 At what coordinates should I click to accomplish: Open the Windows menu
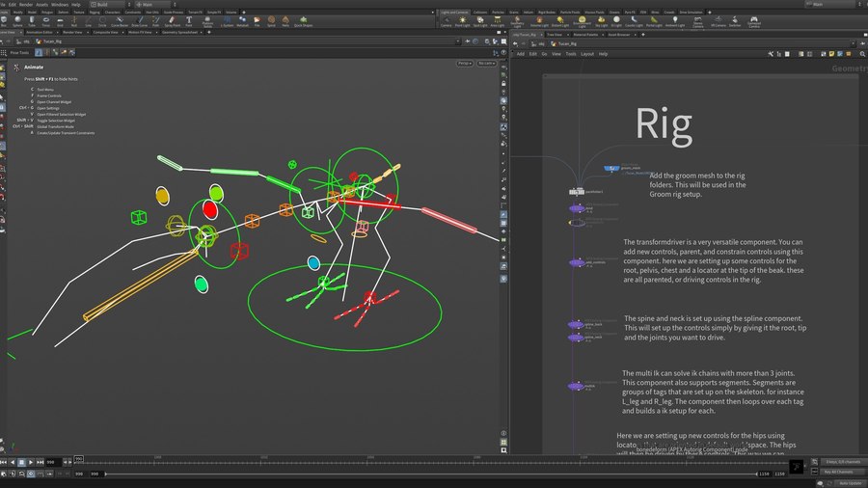[x=60, y=5]
